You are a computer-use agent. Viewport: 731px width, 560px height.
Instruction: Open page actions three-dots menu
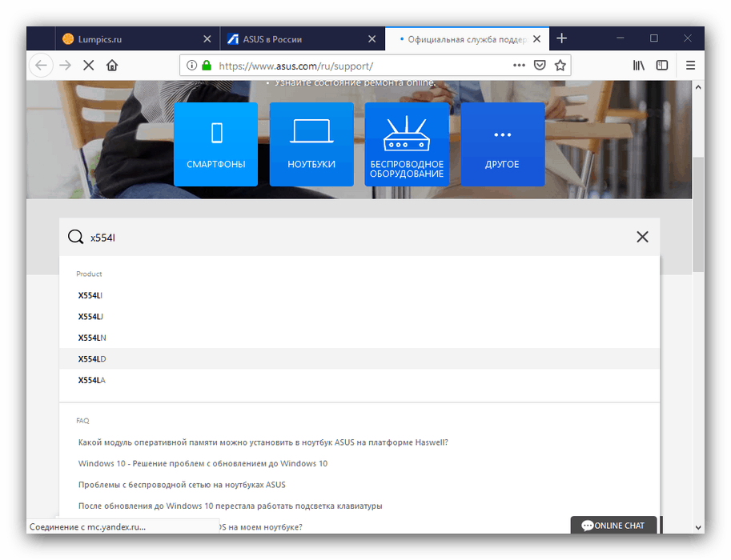click(x=519, y=66)
